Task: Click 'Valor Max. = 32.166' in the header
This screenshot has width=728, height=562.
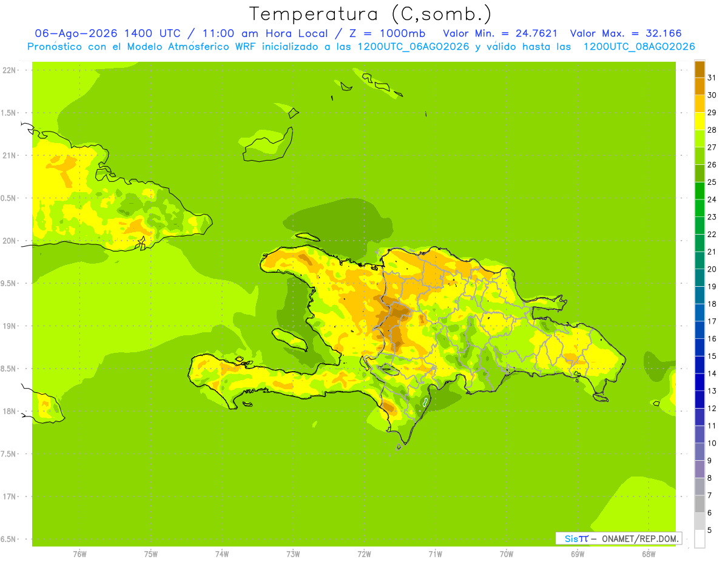Action: (x=626, y=34)
